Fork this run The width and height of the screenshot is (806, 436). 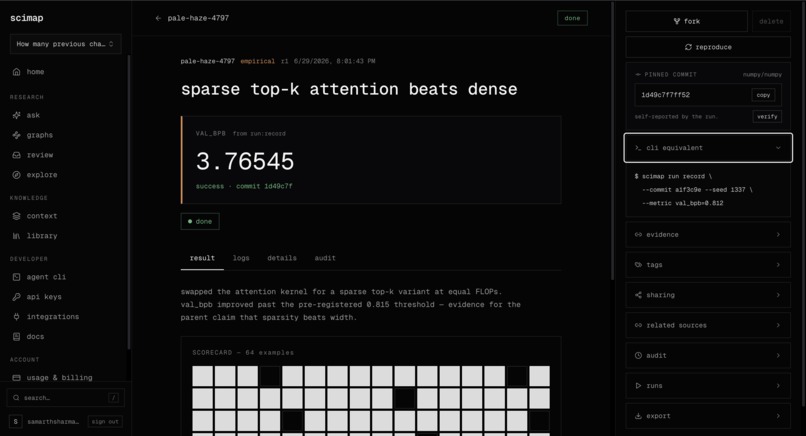point(687,21)
